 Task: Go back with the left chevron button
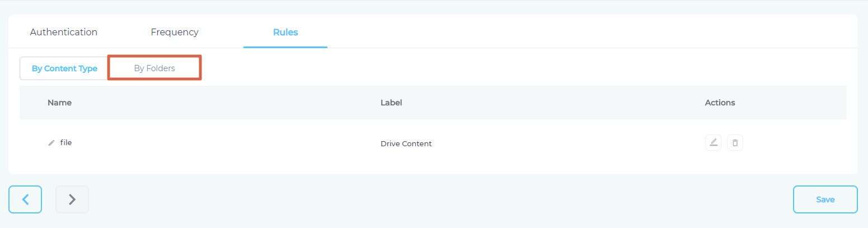click(25, 199)
